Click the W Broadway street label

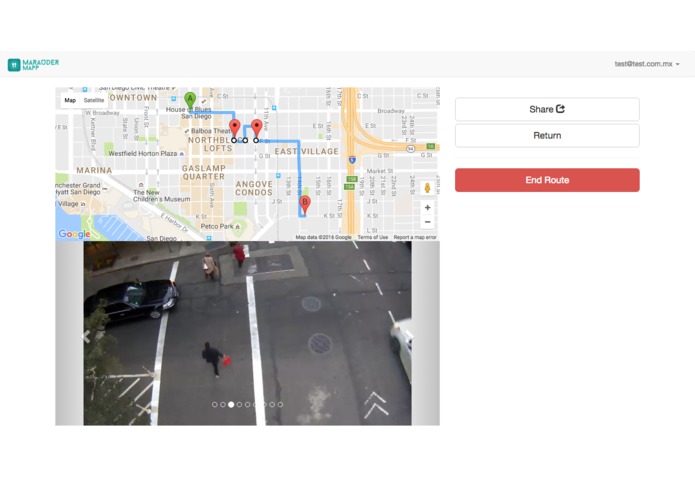103,113
